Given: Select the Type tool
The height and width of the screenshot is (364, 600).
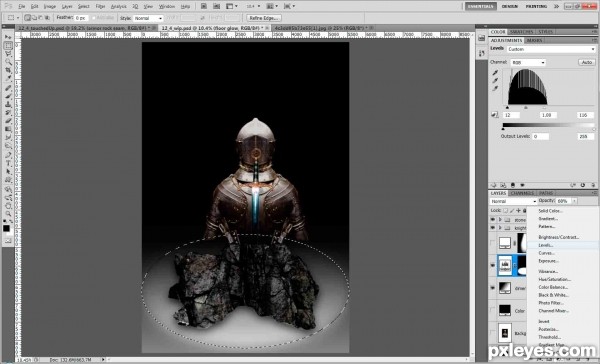Looking at the screenshot, I should (8, 163).
